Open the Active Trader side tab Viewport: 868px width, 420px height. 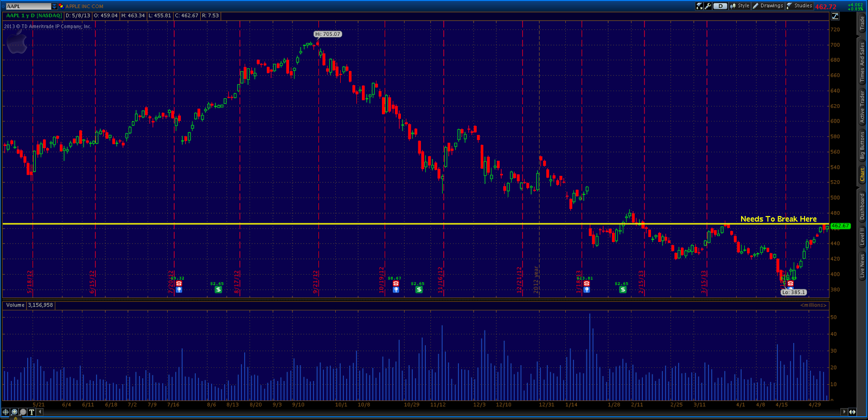[862, 106]
